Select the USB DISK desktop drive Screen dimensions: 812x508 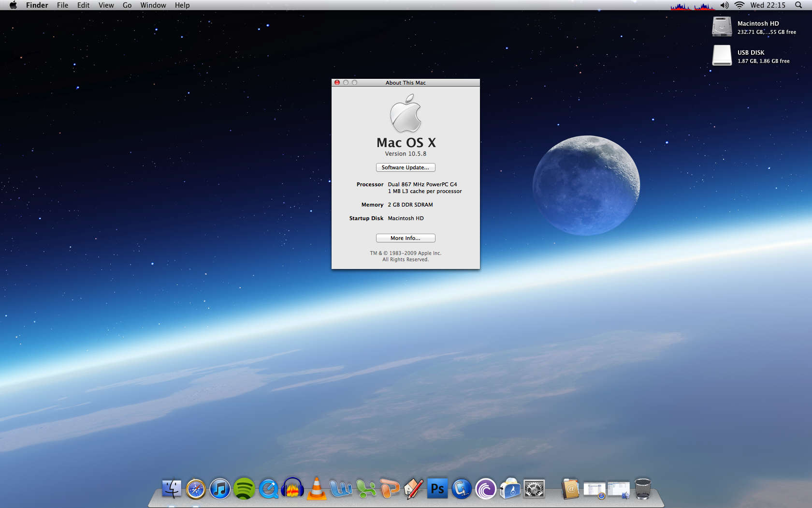pyautogui.click(x=722, y=55)
